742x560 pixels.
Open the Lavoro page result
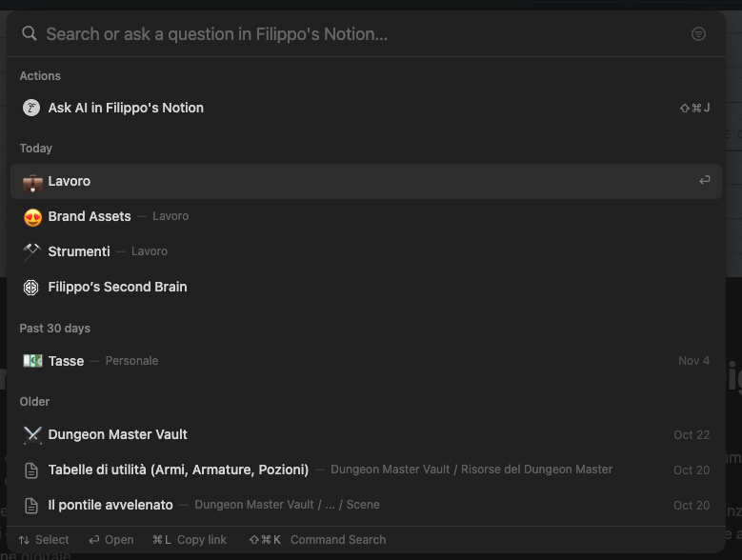[x=70, y=181]
